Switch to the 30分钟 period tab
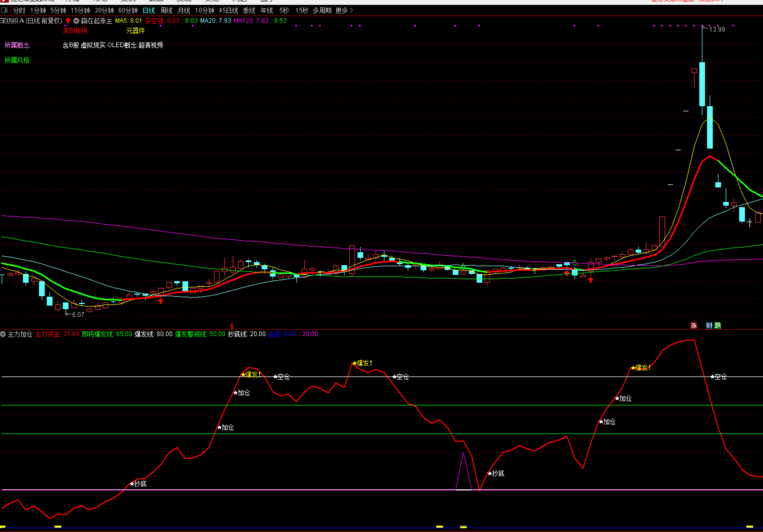This screenshot has height=532, width=763. tap(104, 10)
